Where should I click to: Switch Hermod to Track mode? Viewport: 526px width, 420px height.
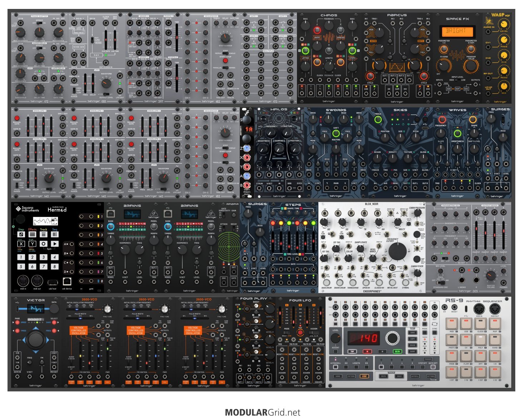44,234
